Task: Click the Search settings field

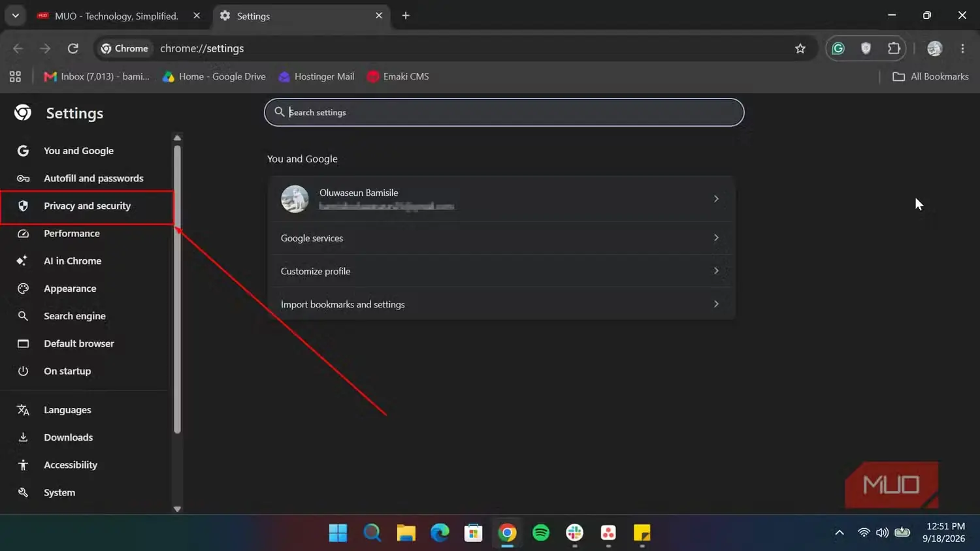Action: pyautogui.click(x=504, y=112)
